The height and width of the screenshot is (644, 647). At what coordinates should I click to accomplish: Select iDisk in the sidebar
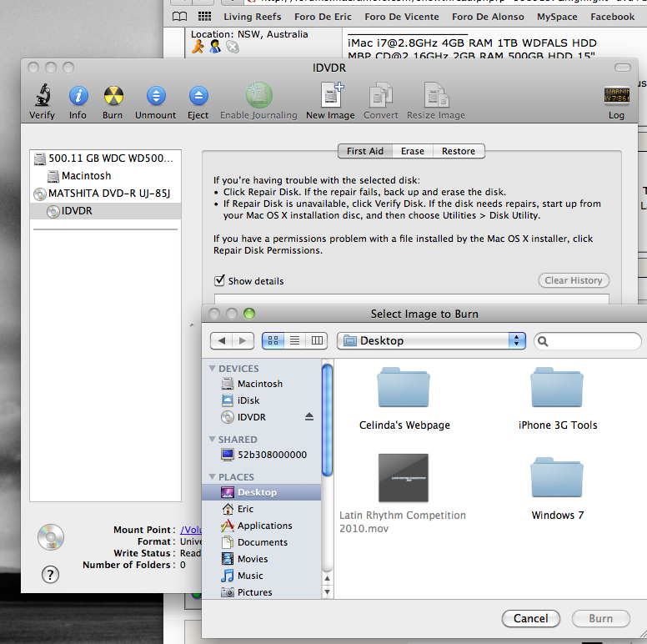click(x=261, y=400)
